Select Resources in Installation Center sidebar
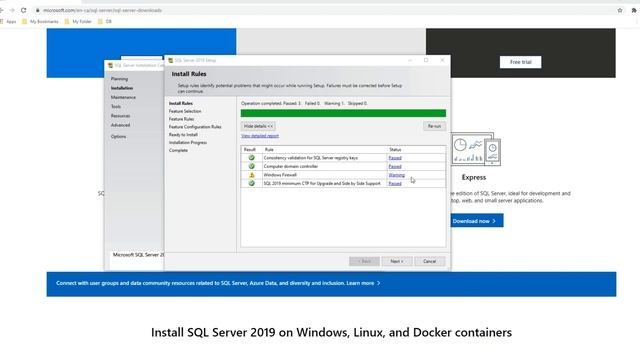 click(120, 116)
